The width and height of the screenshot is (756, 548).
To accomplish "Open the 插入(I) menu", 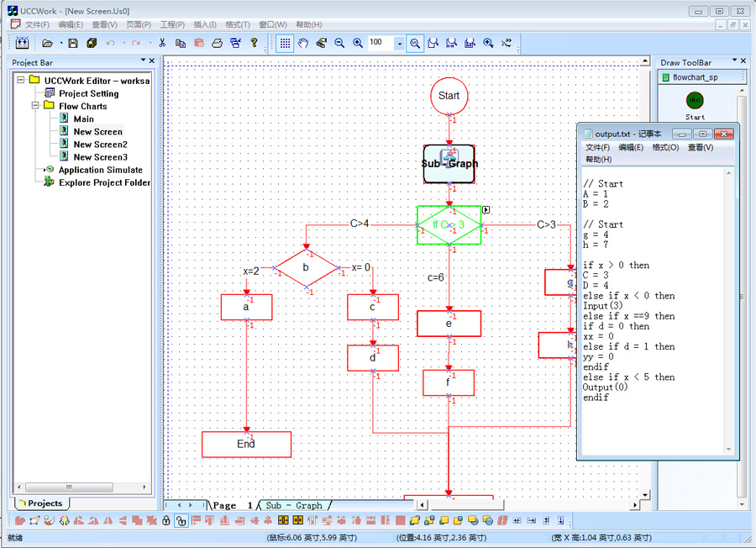I will 205,25.
